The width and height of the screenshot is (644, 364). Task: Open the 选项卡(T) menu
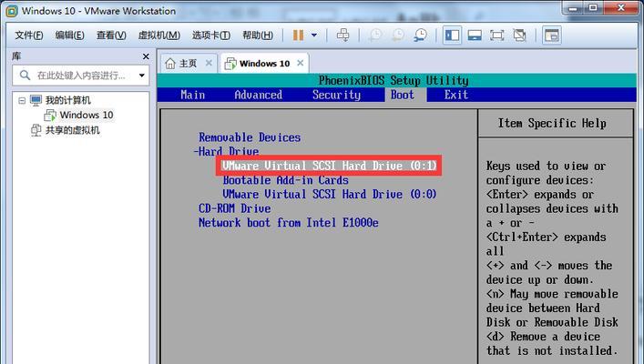(211, 35)
